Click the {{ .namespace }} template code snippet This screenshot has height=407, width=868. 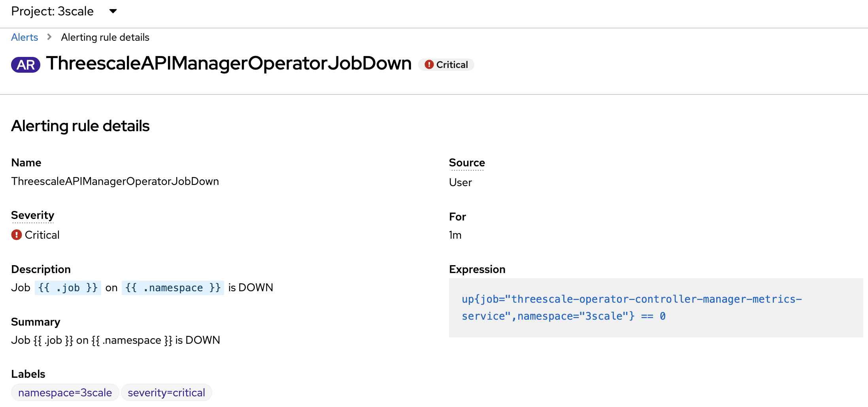(x=173, y=288)
